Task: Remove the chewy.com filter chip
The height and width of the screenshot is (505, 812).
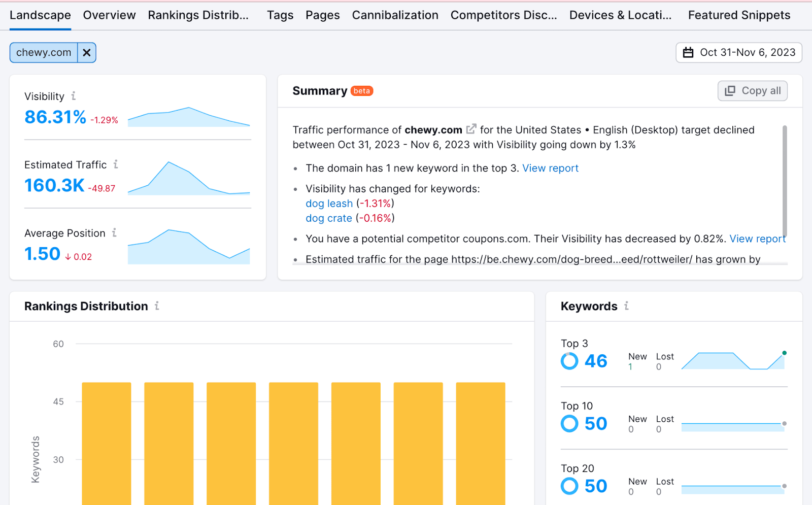Action: [87, 52]
